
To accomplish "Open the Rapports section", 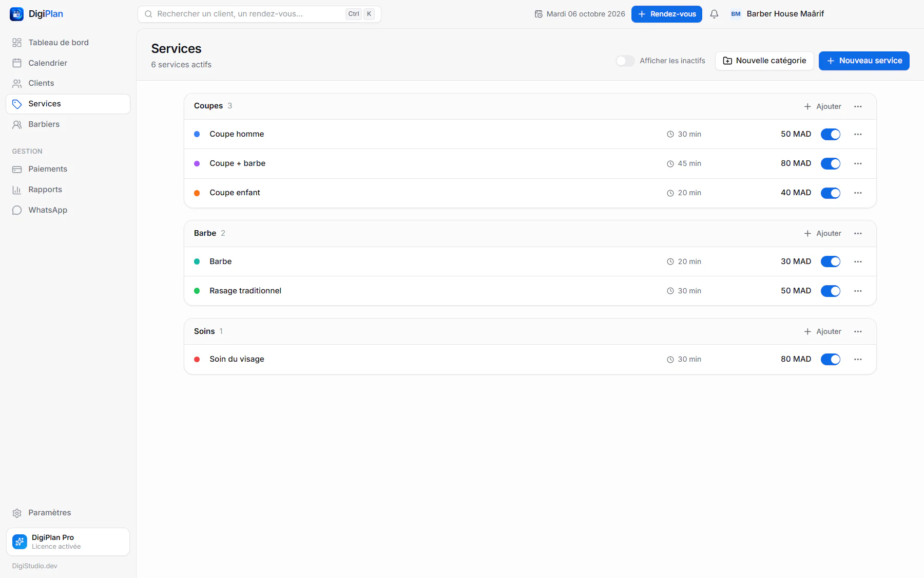I will point(68,190).
